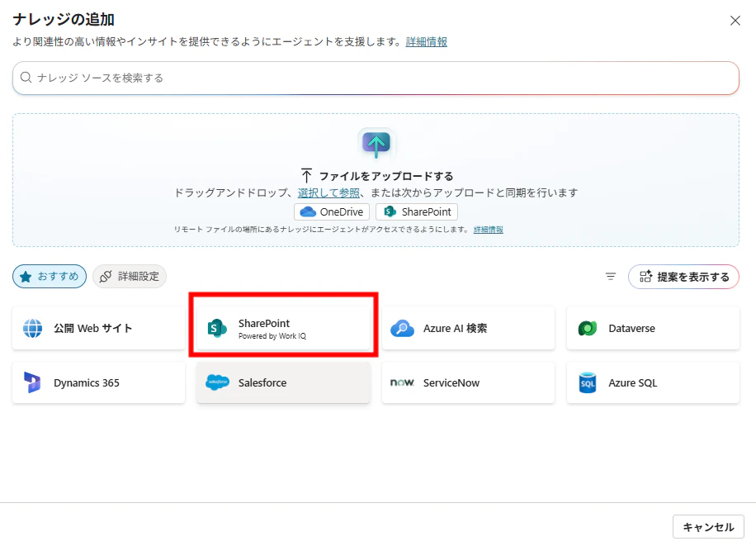The image size is (756, 546).
Task: Select the おすすめ tab
Action: click(50, 277)
